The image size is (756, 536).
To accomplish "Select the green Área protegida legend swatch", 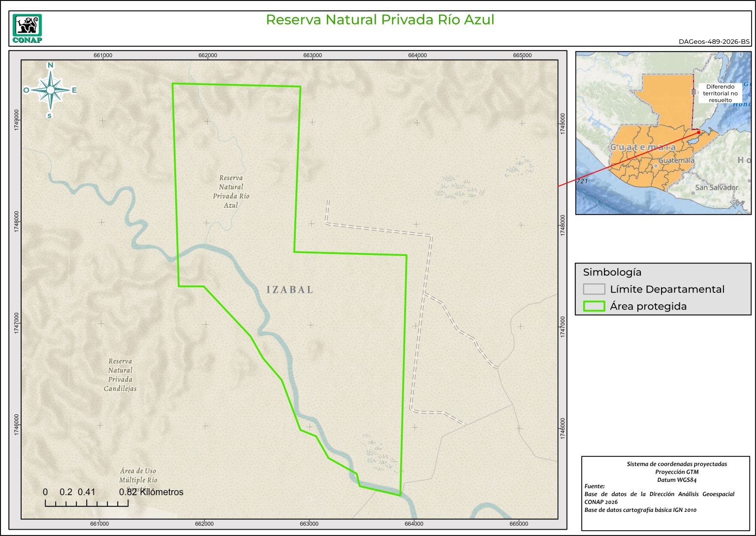I will tap(594, 306).
